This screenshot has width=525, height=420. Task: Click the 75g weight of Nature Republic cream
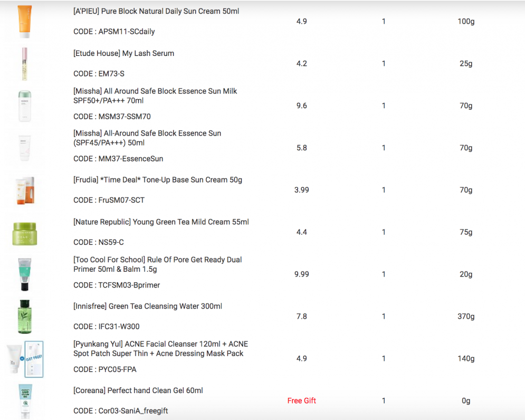pos(466,233)
